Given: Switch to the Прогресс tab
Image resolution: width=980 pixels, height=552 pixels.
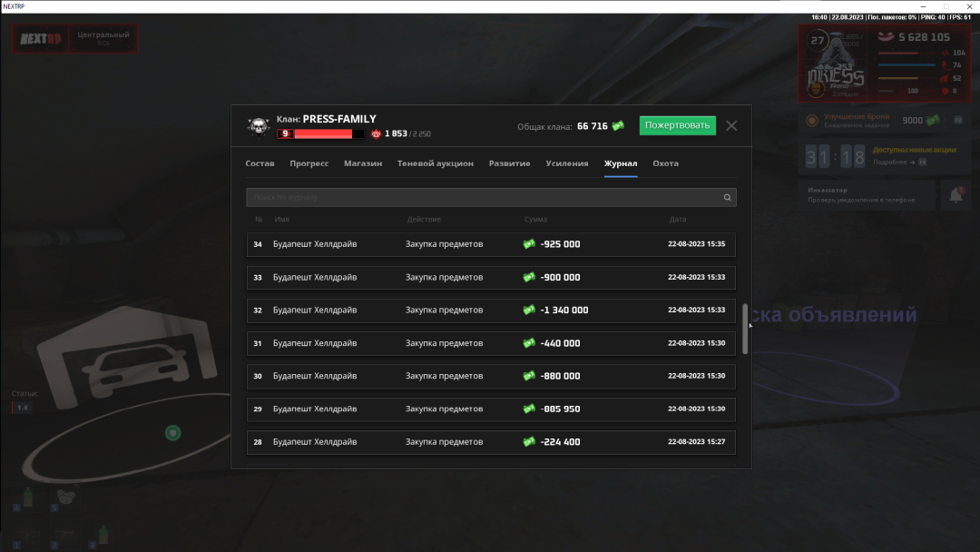Looking at the screenshot, I should point(309,163).
